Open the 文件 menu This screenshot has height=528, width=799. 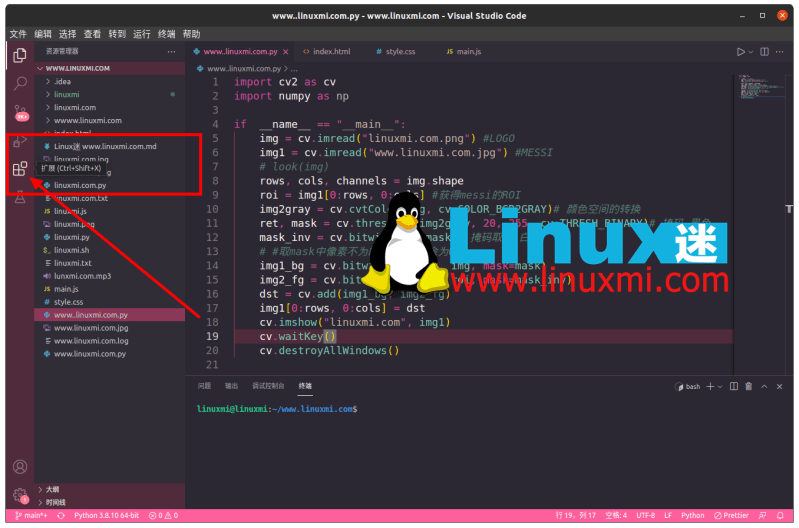[18, 34]
